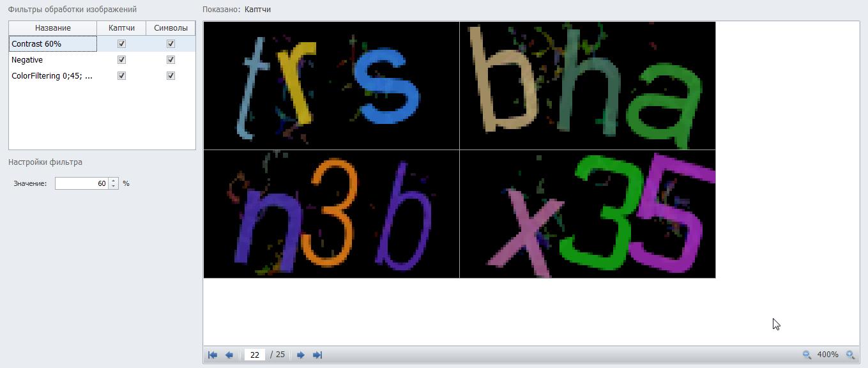Toggle Captcha checkbox for Negative filter
The width and height of the screenshot is (868, 368).
[122, 59]
